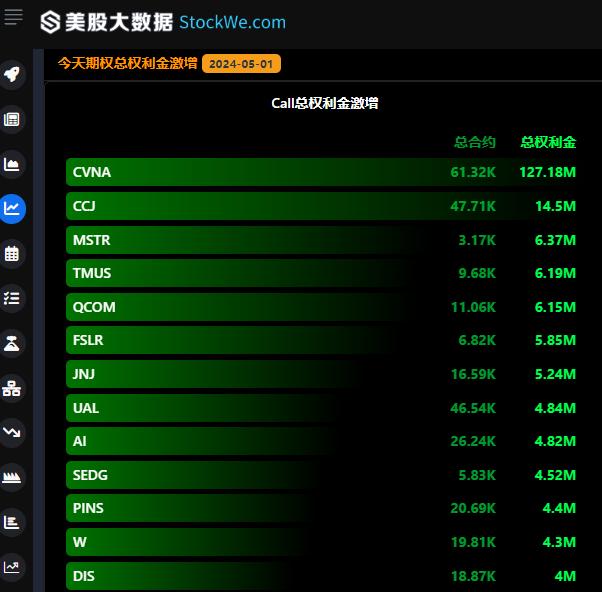Click the StockWe logo icon
This screenshot has height=592, width=602.
(50, 22)
